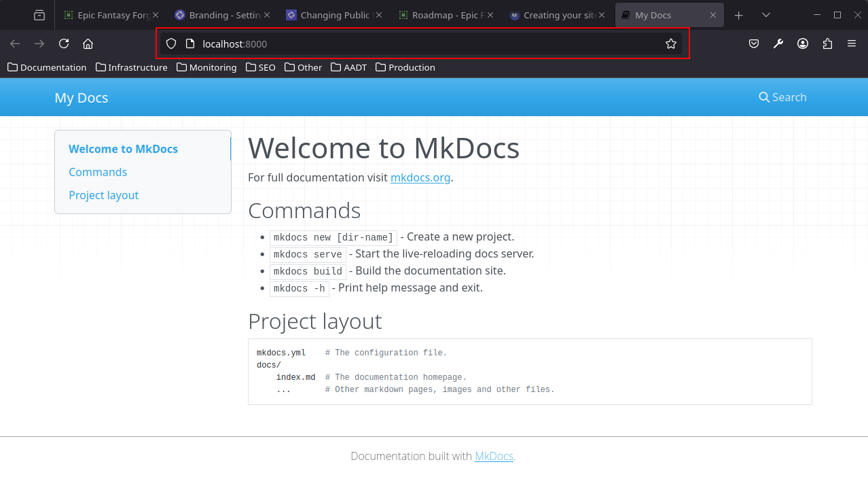Close the Roadmap - Epic tab

[490, 15]
